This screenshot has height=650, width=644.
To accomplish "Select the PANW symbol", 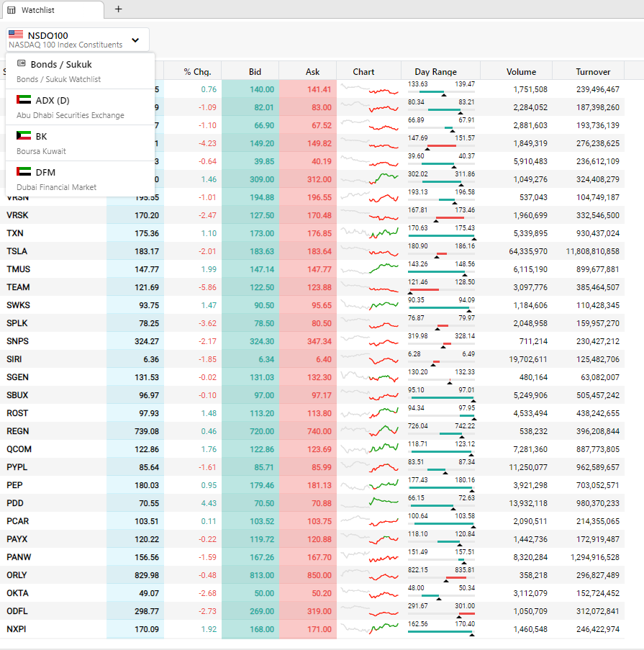I will pyautogui.click(x=19, y=557).
